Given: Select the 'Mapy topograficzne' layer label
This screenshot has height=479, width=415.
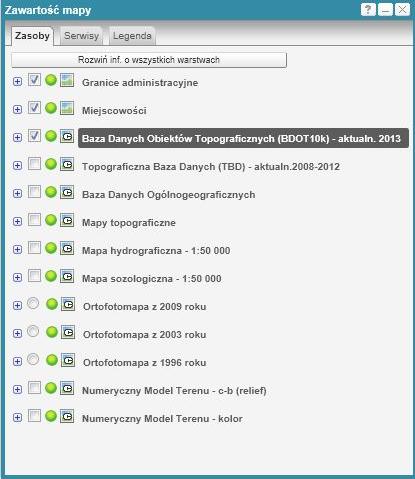Looking at the screenshot, I should point(129,223).
